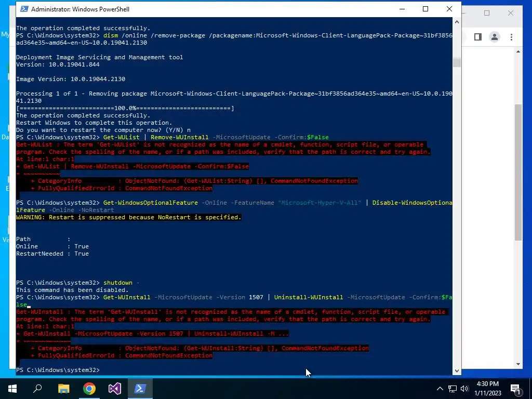The width and height of the screenshot is (532, 399).
Task: Open the notification center icon
Action: tap(515, 389)
